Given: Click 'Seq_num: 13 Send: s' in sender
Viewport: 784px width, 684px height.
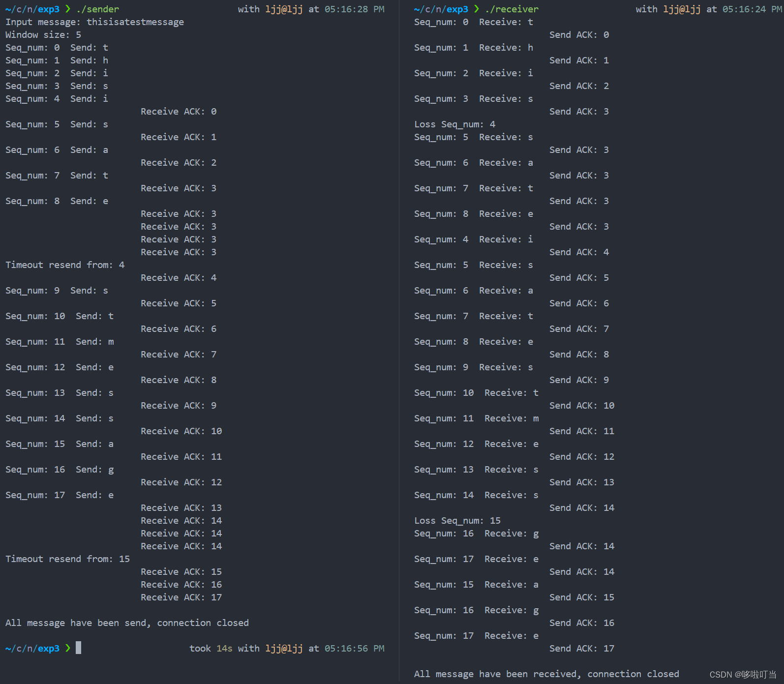Looking at the screenshot, I should 60,393.
